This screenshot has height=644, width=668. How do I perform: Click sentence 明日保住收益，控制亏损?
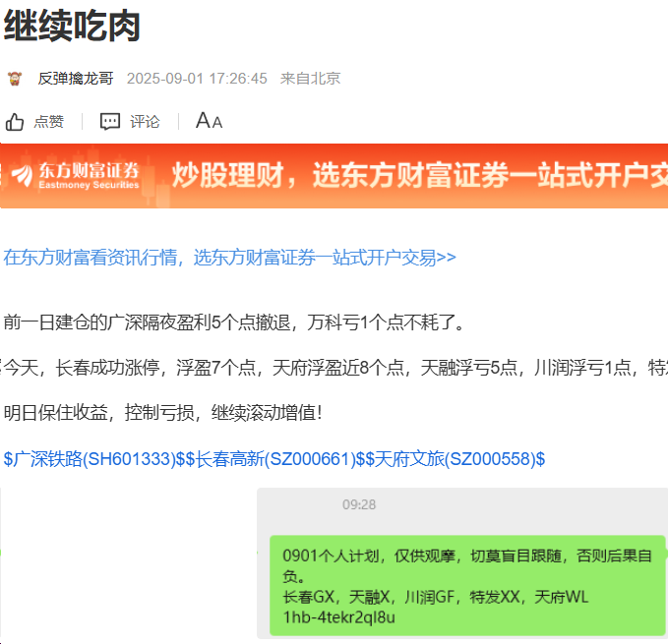162,412
